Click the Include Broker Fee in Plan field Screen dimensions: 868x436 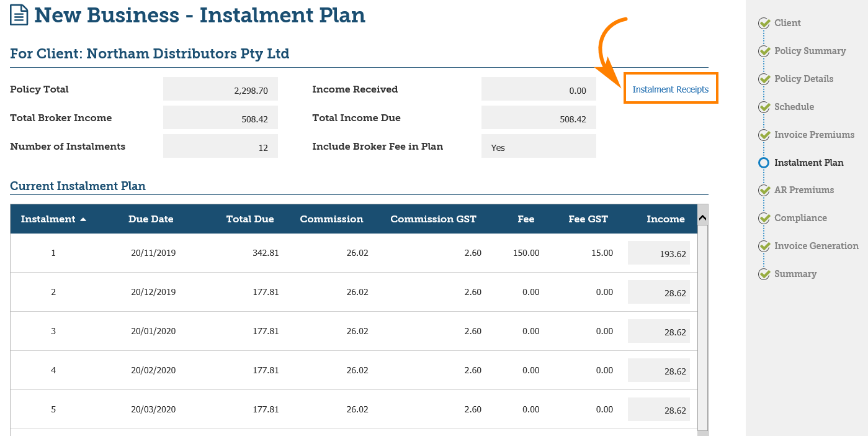[538, 147]
